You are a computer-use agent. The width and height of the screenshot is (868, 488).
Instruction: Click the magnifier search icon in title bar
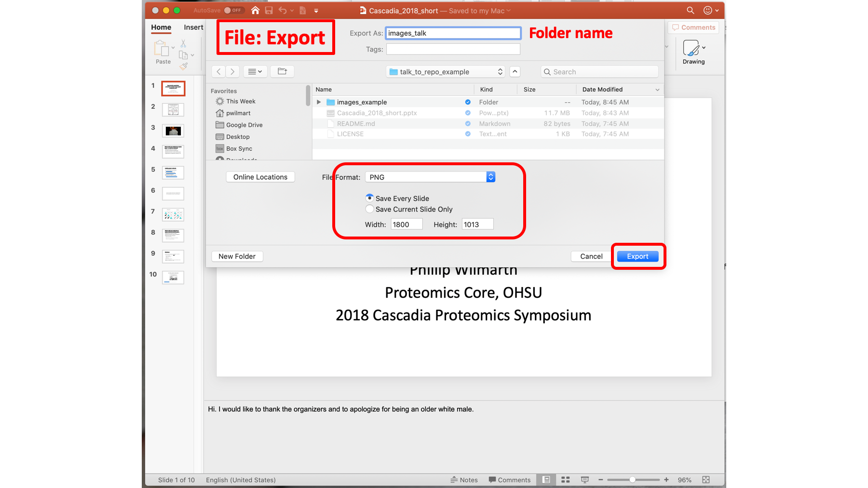pos(691,10)
